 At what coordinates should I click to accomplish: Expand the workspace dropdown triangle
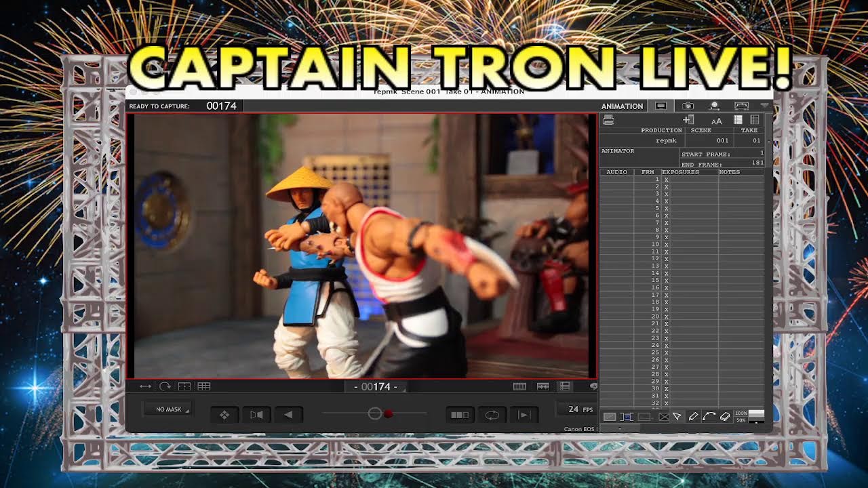pyautogui.click(x=764, y=106)
